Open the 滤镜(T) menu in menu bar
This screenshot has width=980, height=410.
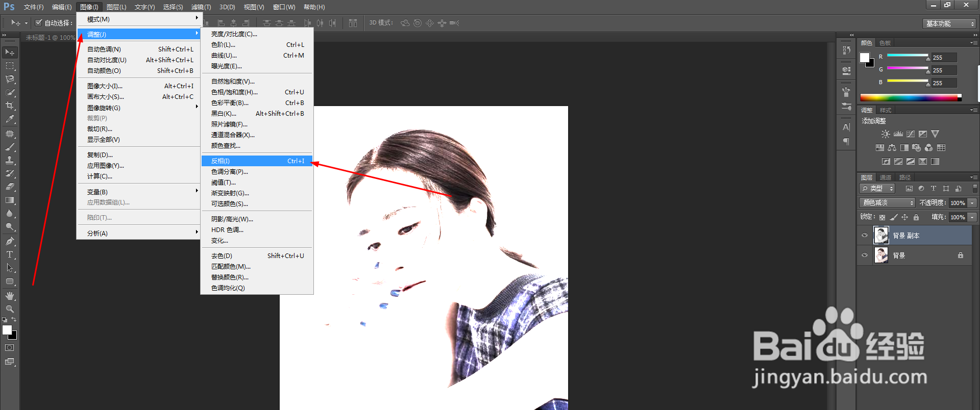point(201,7)
